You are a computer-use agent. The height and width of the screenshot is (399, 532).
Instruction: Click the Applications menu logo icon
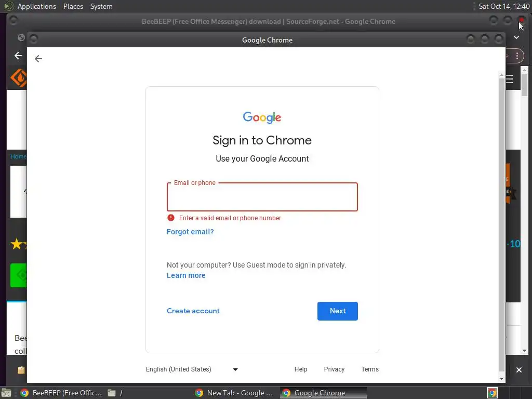pos(8,6)
